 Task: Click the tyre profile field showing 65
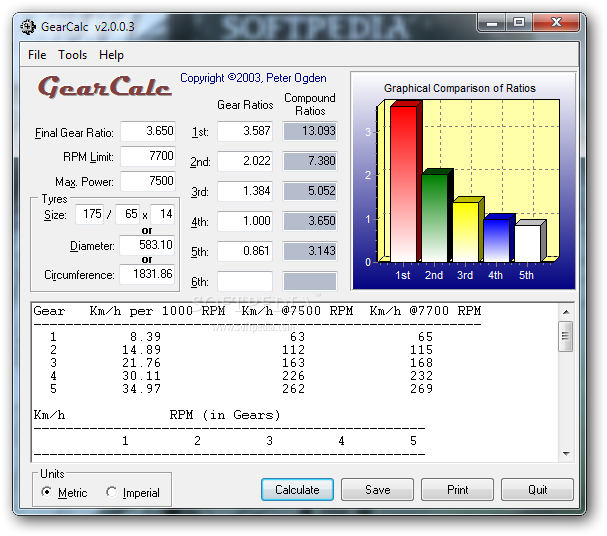pos(128,214)
